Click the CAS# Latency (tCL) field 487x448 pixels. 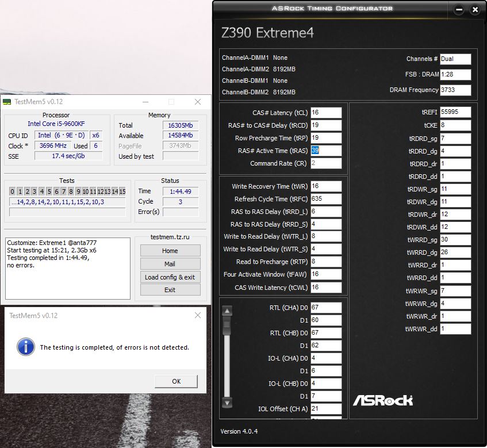[x=326, y=113]
